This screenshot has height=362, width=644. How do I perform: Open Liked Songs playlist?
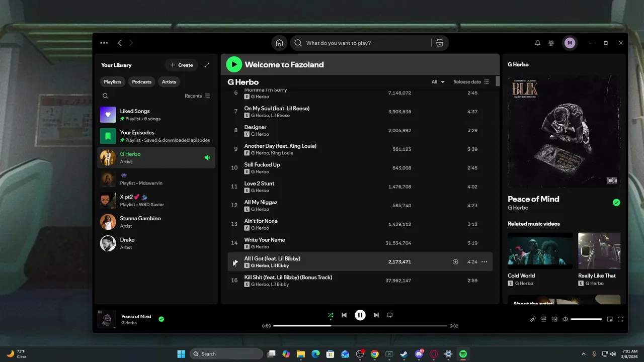pyautogui.click(x=156, y=115)
